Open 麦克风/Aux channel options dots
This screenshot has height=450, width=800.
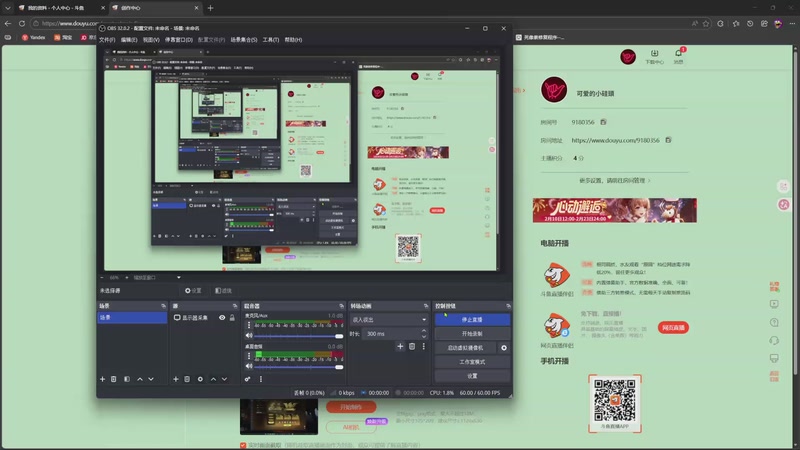pos(249,325)
